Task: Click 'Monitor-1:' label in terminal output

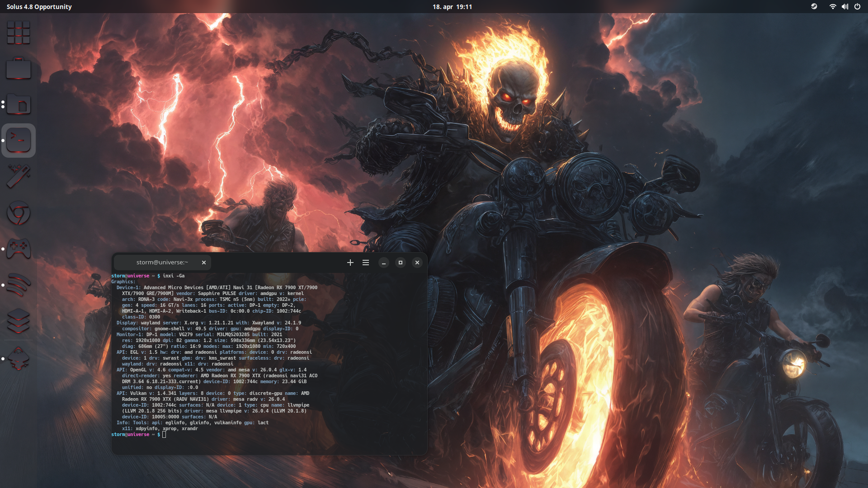Action: click(x=130, y=334)
